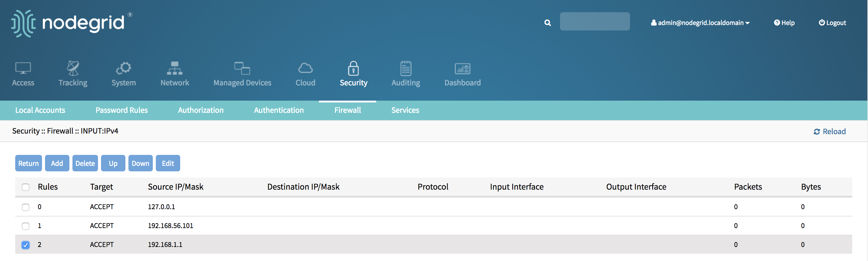Click the Delete button
This screenshot has width=868, height=261.
click(85, 163)
